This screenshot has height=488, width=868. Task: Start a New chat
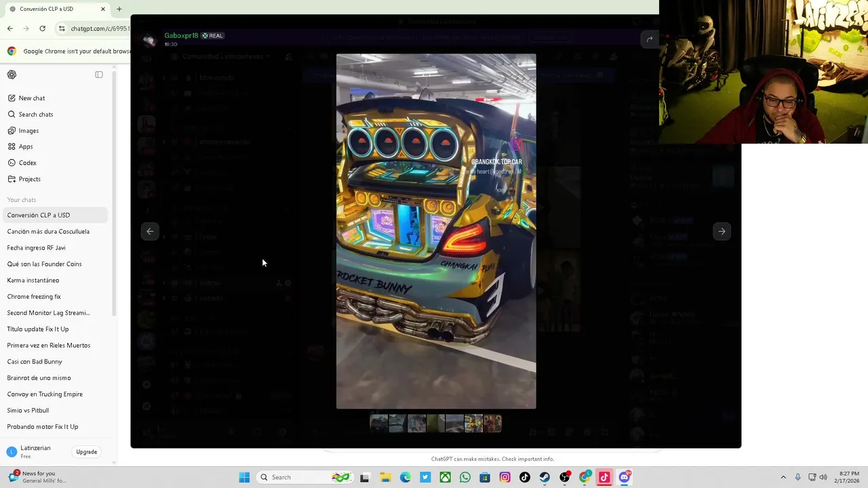click(32, 98)
